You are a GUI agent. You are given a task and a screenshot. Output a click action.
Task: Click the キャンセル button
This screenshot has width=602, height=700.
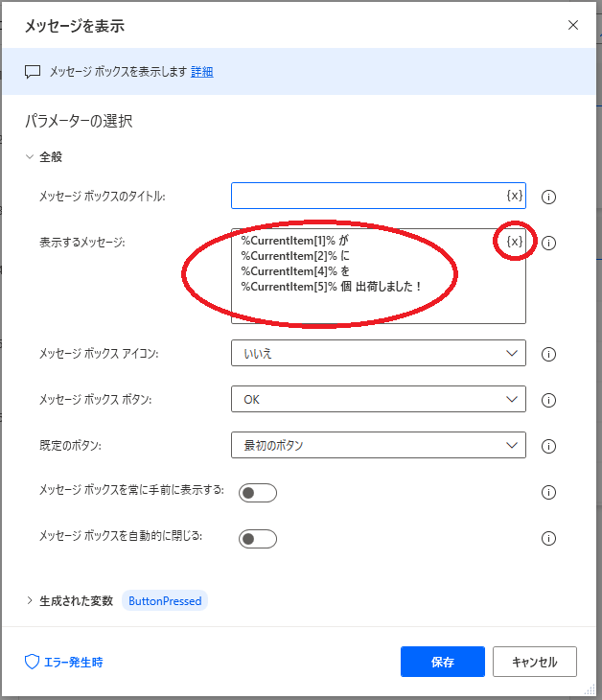pyautogui.click(x=535, y=662)
